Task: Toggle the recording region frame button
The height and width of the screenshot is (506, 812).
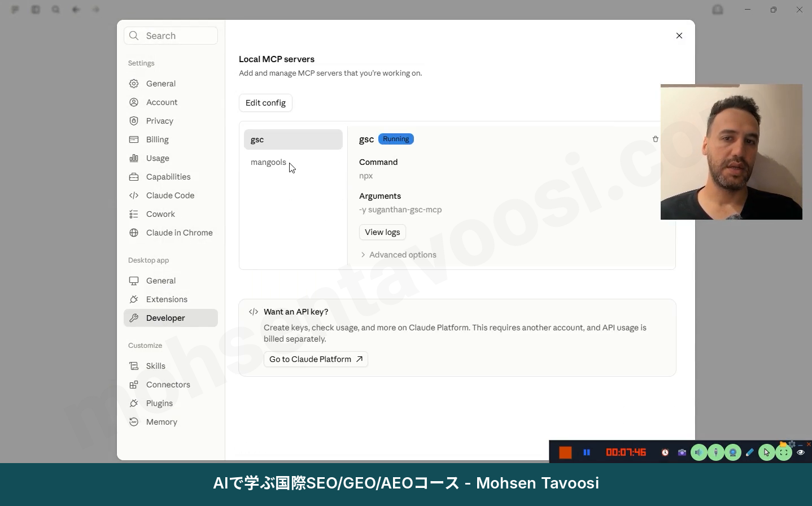Action: (x=784, y=452)
